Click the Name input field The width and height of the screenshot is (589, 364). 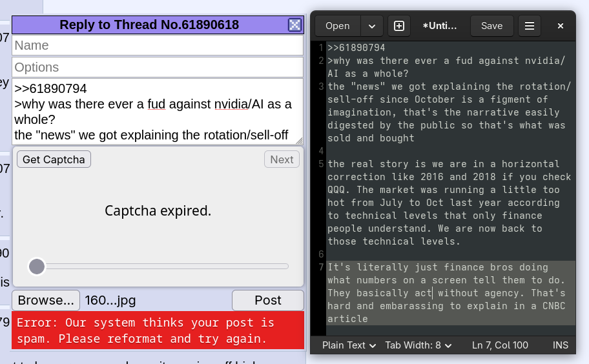pos(158,45)
